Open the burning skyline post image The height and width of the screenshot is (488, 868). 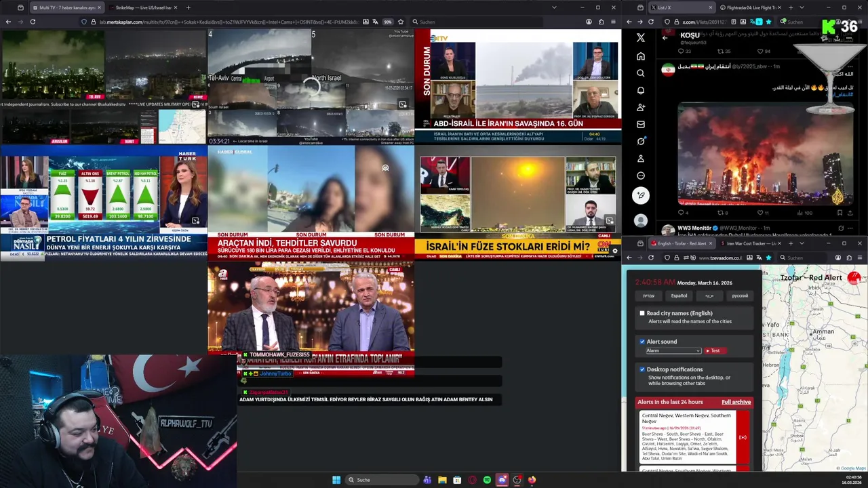point(765,154)
